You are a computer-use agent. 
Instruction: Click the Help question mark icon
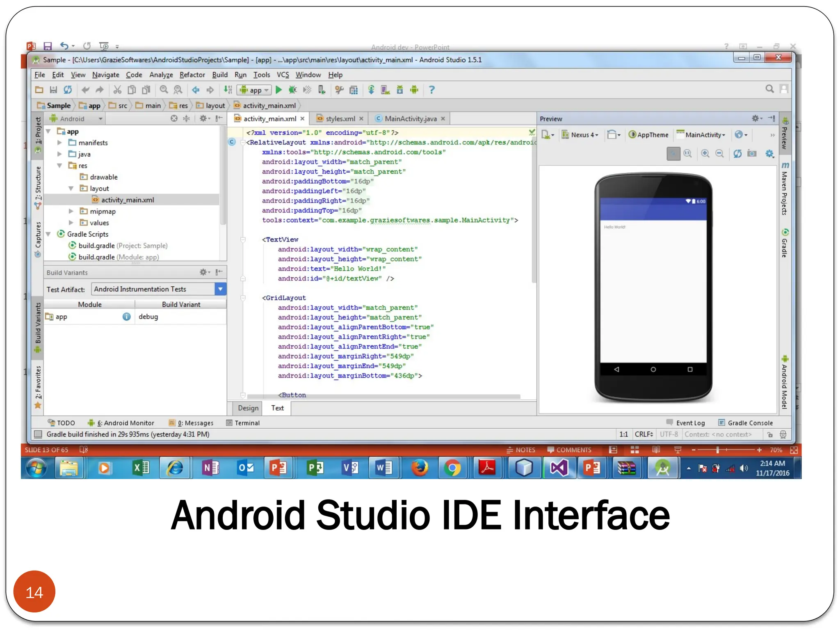tap(431, 90)
